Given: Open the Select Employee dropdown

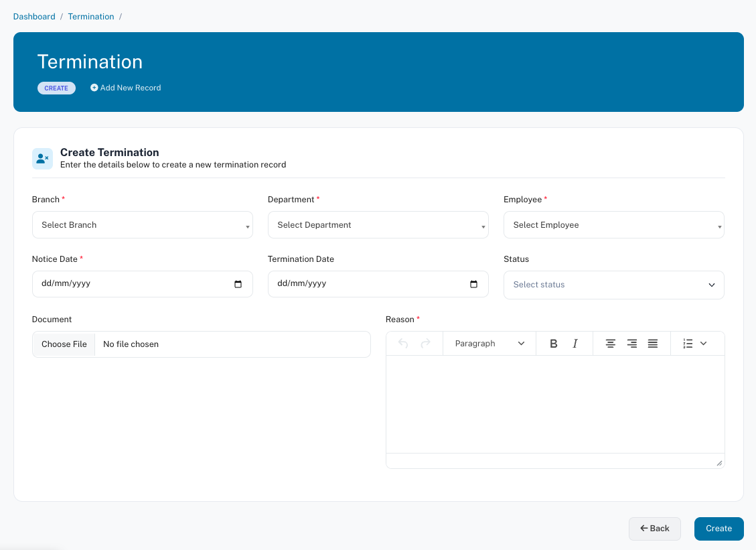Looking at the screenshot, I should (613, 225).
